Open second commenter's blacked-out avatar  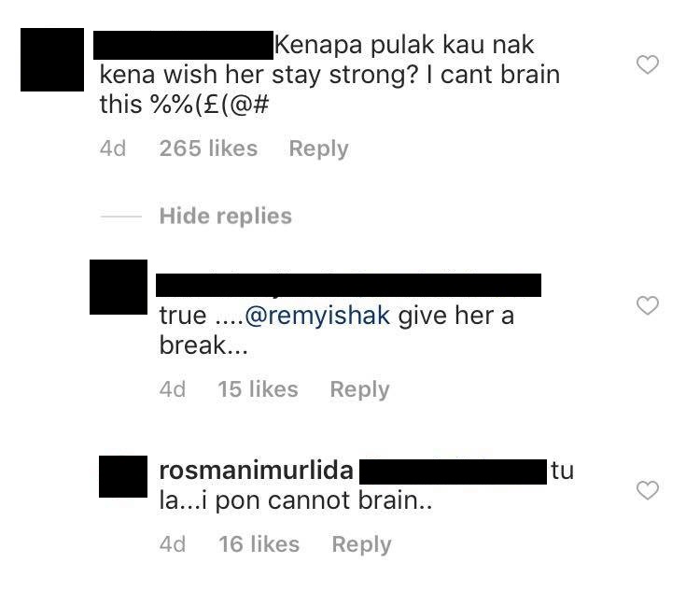tap(119, 287)
